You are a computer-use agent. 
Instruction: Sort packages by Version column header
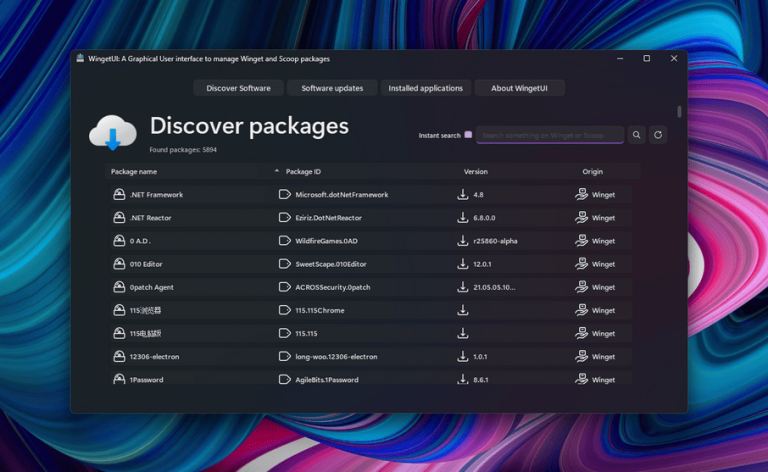[475, 172]
